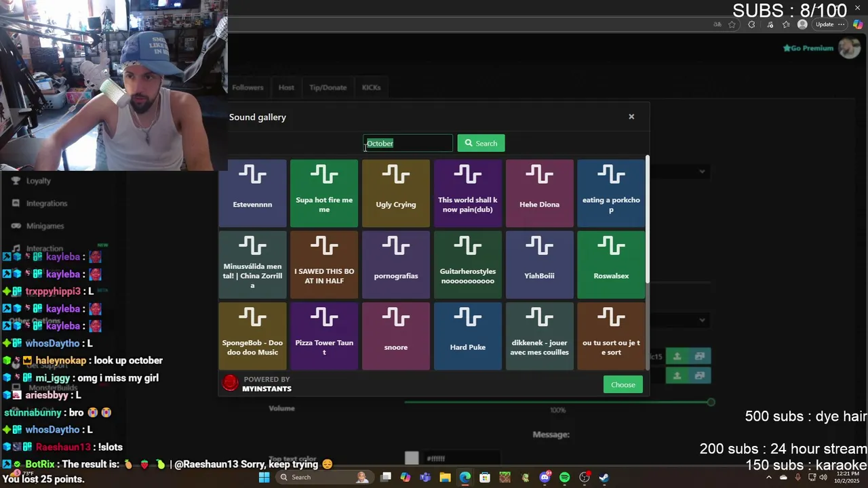Image resolution: width=868 pixels, height=488 pixels.
Task: Open the Windows Start menu
Action: [x=264, y=477]
